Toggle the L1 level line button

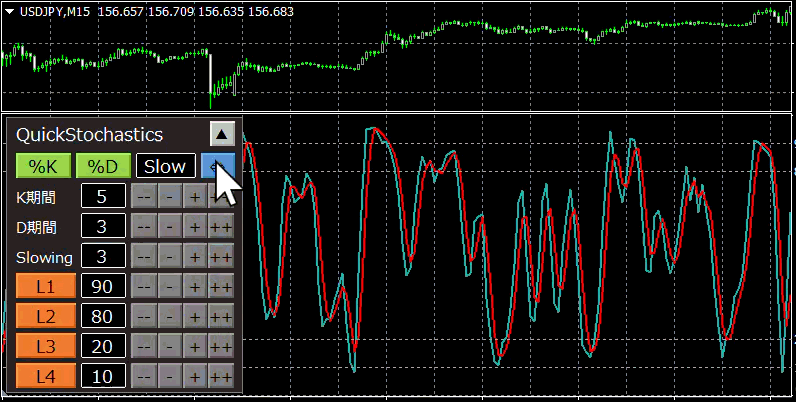[x=46, y=286]
